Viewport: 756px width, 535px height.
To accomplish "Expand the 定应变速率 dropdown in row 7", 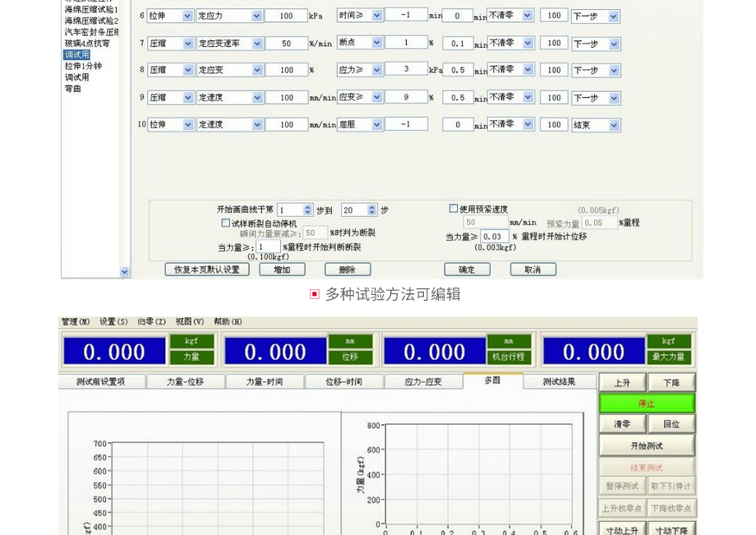I will click(256, 44).
